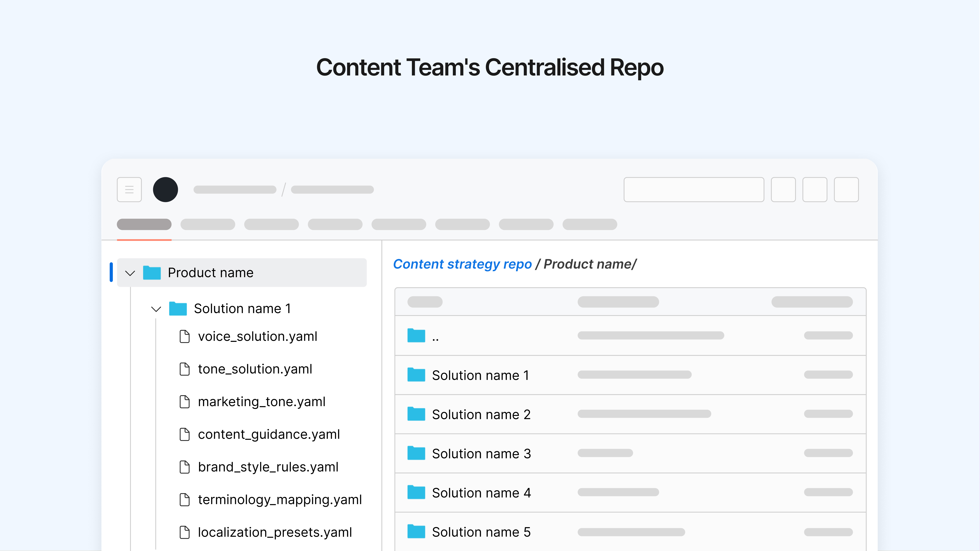Click file icon beside tone_solution.yaml
The image size is (980, 551).
point(184,369)
